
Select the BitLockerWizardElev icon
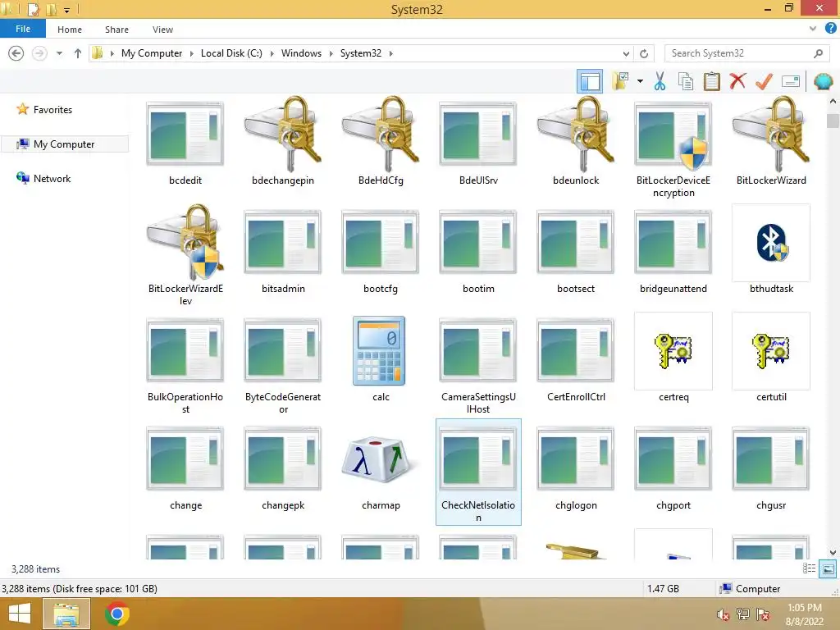(x=185, y=242)
